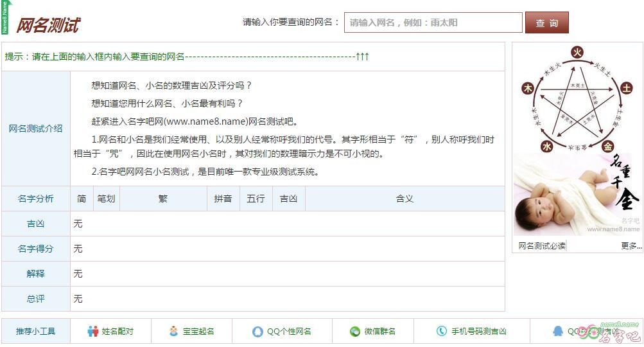
Task: Click the line about 唯一一款专业级测试系统
Action: click(205, 172)
